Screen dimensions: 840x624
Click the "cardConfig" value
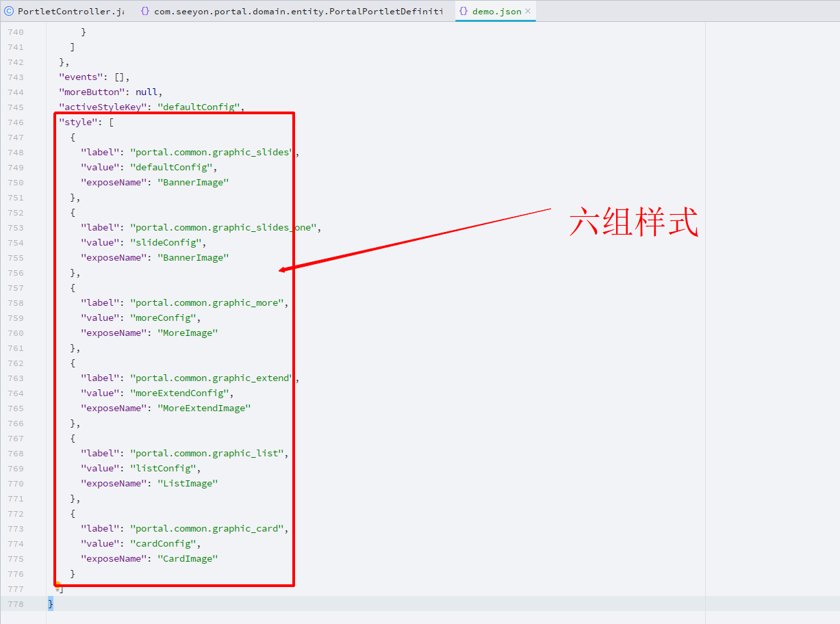pyautogui.click(x=164, y=544)
